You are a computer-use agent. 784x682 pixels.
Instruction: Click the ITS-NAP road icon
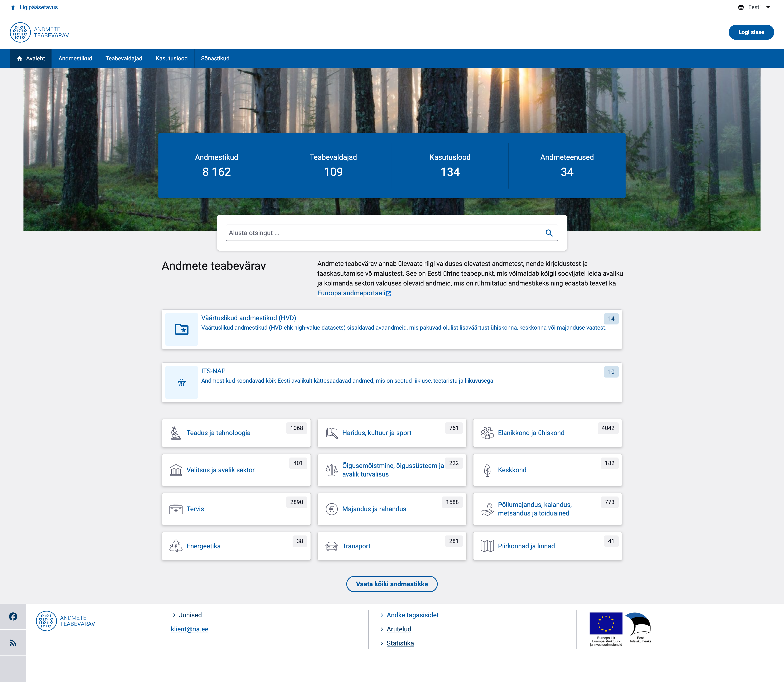click(182, 382)
